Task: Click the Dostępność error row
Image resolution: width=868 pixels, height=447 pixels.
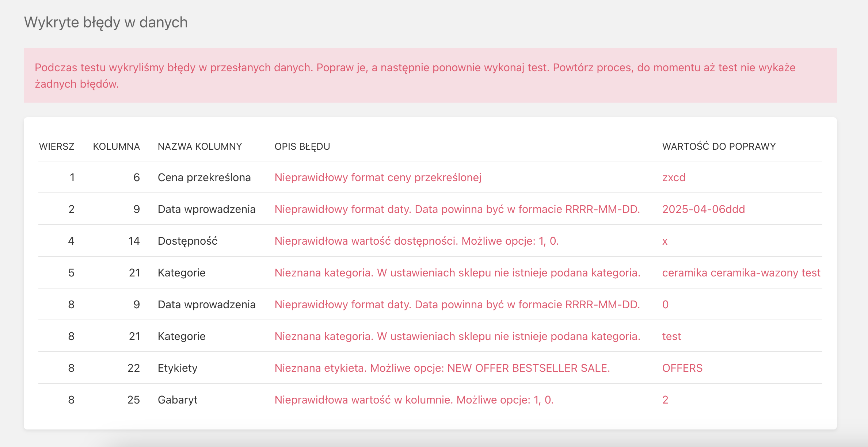Action: 417,241
